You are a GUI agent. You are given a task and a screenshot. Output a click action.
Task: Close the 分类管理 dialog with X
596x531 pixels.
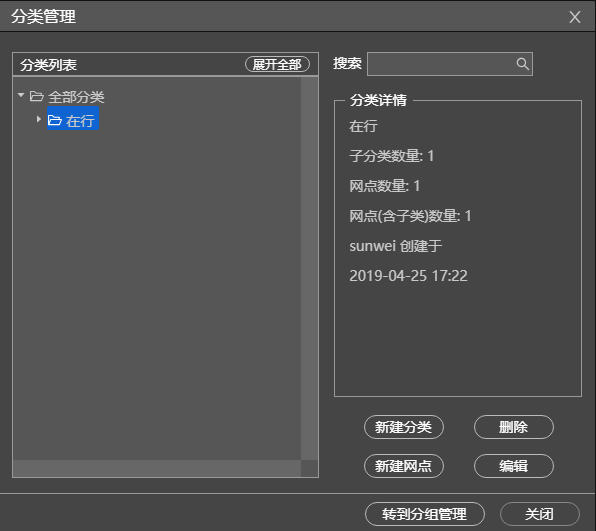click(575, 17)
